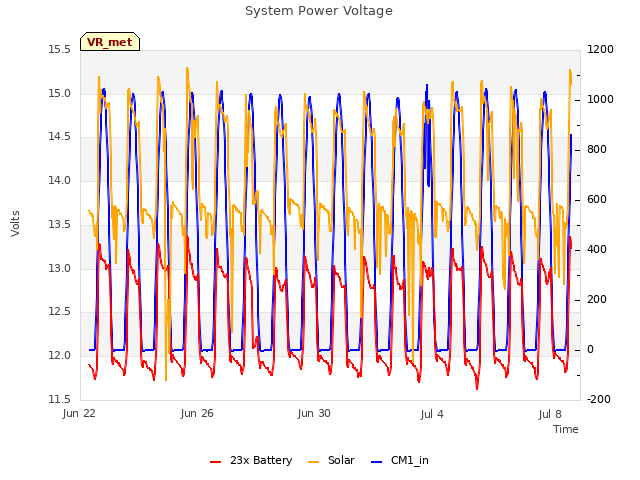Click the 1000 right axis value
The image size is (640, 480).
click(x=600, y=100)
